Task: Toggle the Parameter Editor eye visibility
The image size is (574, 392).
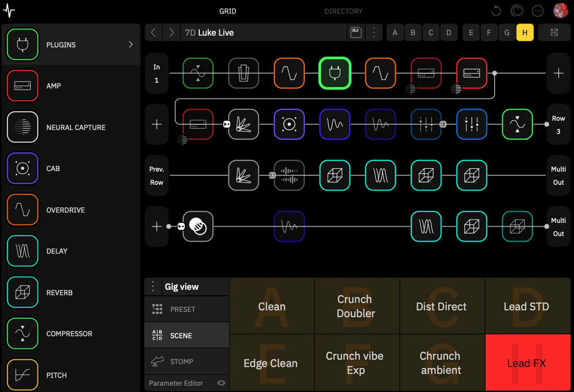Action: pyautogui.click(x=221, y=383)
